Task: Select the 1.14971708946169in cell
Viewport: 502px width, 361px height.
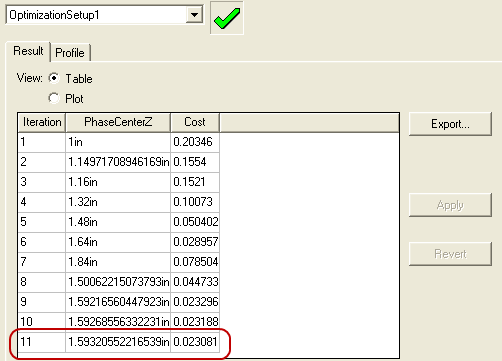Action: click(118, 162)
